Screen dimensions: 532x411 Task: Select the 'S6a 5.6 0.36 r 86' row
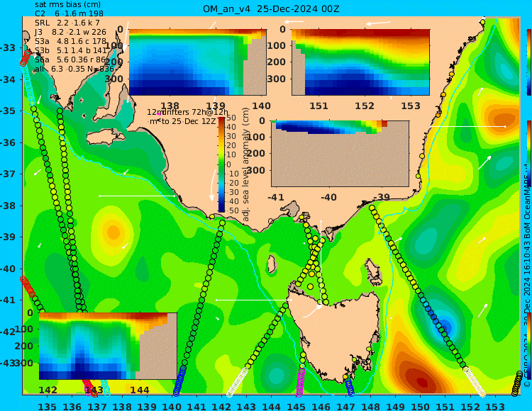pos(70,60)
